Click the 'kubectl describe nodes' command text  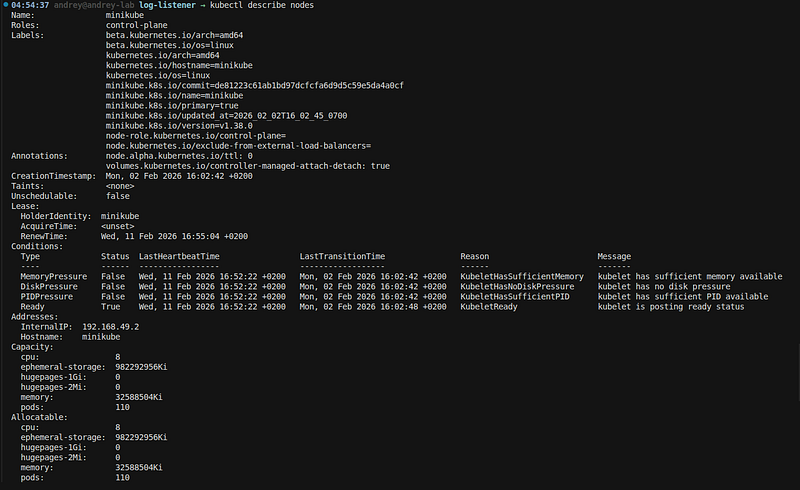pos(262,5)
